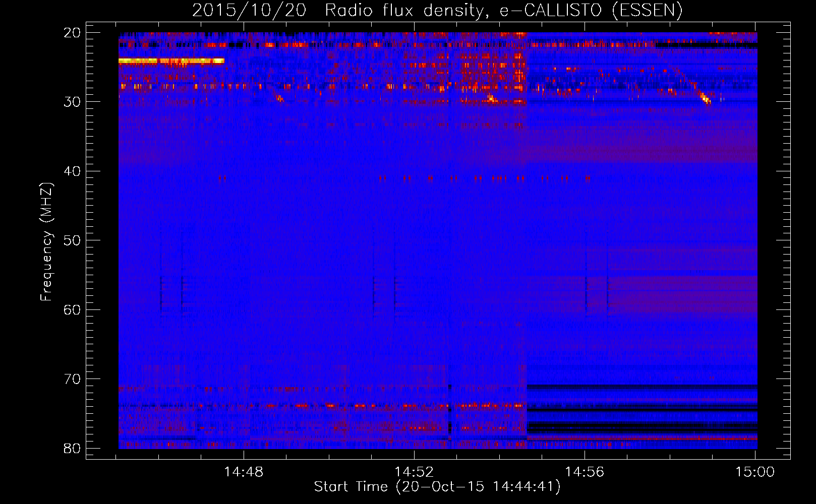The height and width of the screenshot is (504, 816).
Task: Click the 15:00 time tick label
Action: coord(755,472)
